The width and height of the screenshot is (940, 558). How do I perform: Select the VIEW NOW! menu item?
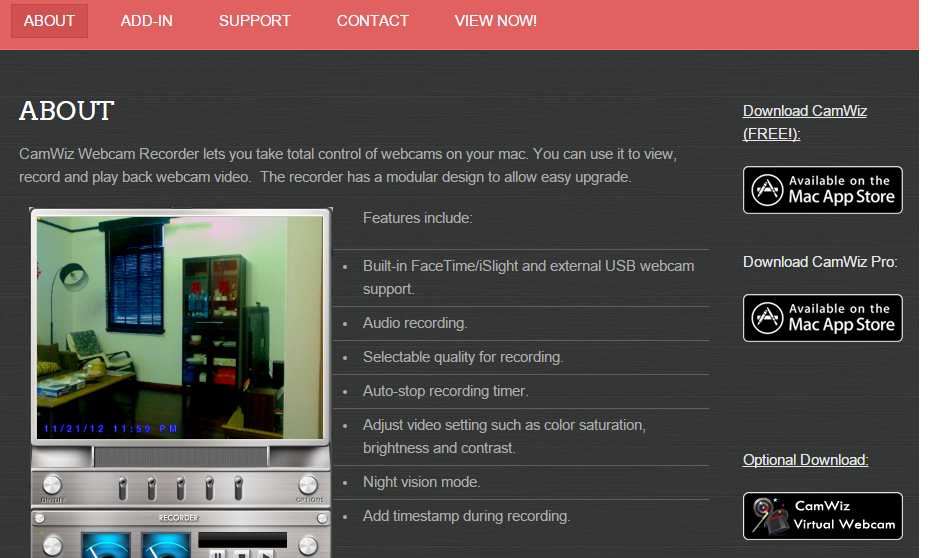coord(495,21)
